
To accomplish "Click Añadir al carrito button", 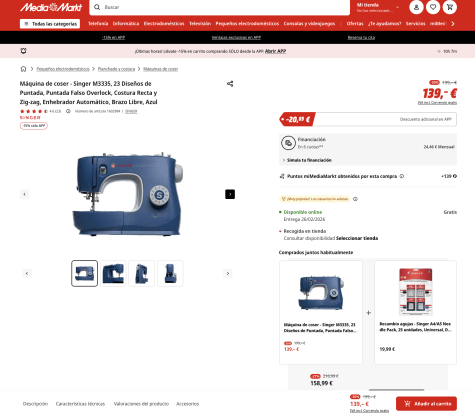I will (426, 404).
